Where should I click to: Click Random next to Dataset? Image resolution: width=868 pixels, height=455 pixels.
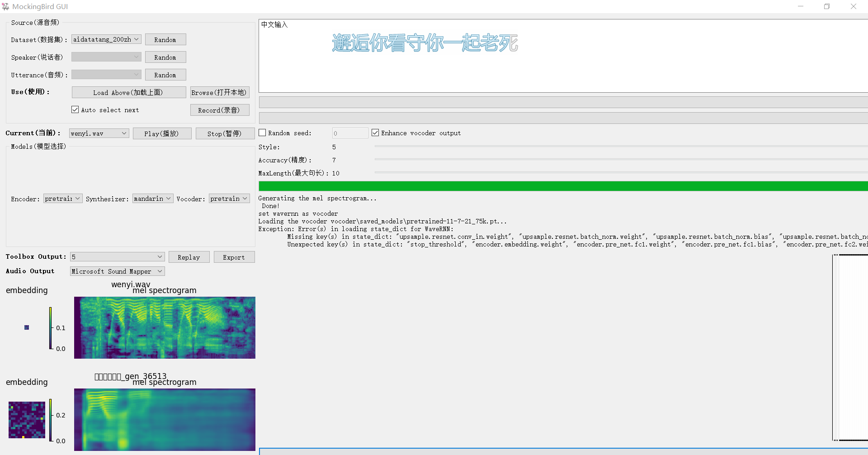pos(165,39)
